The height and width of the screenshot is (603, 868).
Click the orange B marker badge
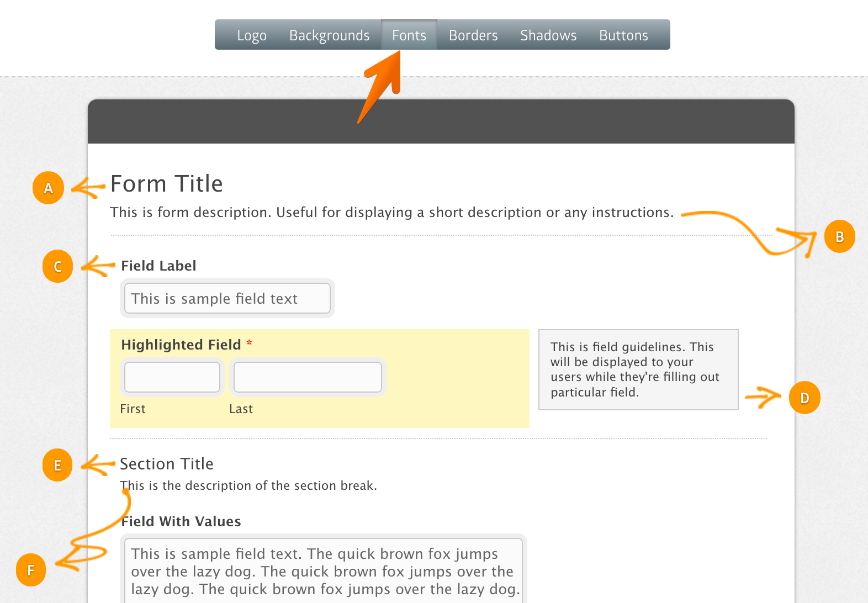(x=839, y=237)
